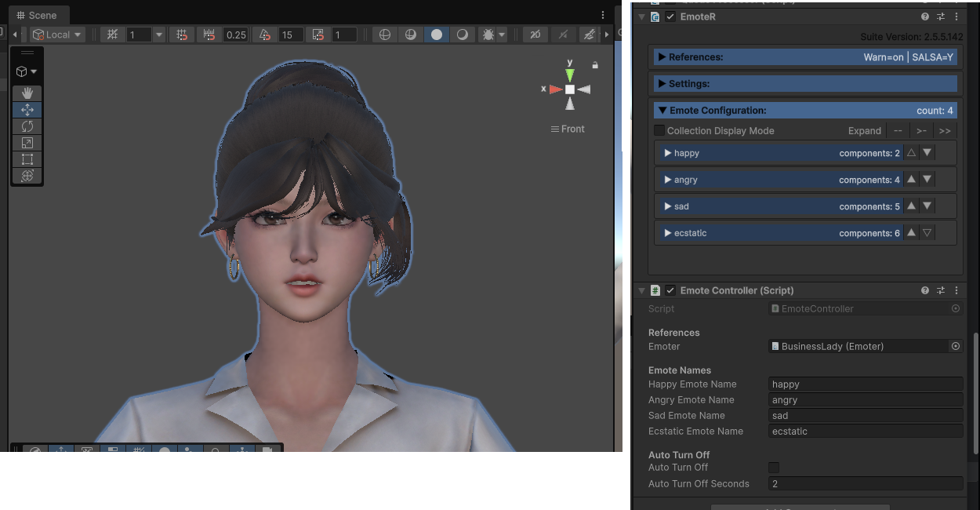Toggle the scene view lock icon
Image resolution: width=980 pixels, height=510 pixels.
coord(595,65)
